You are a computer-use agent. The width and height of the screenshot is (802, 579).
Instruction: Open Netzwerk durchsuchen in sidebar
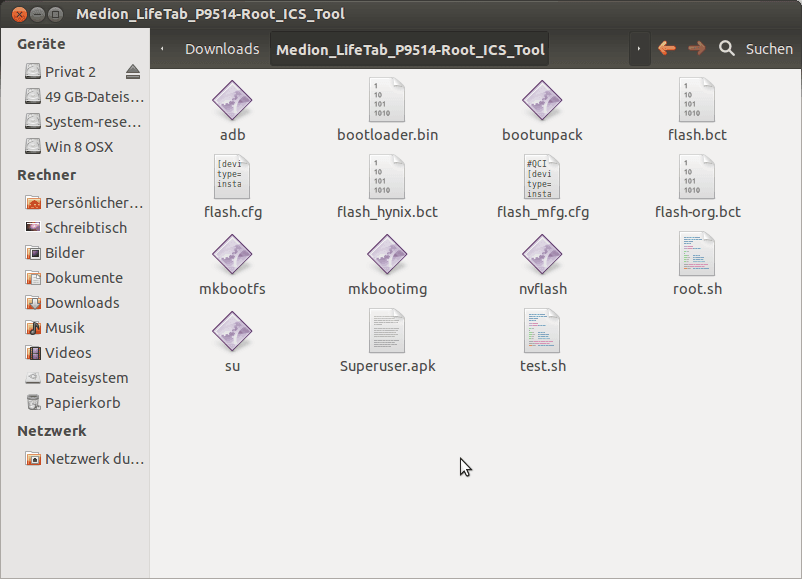tap(84, 459)
